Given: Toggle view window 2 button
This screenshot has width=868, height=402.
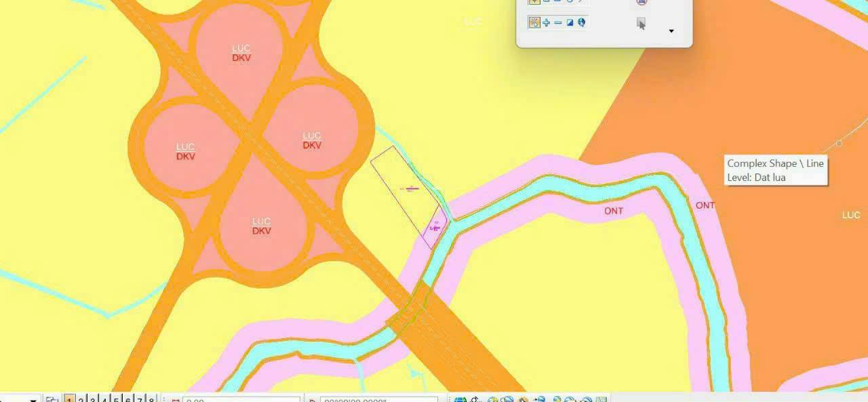Looking at the screenshot, I should point(81,399).
